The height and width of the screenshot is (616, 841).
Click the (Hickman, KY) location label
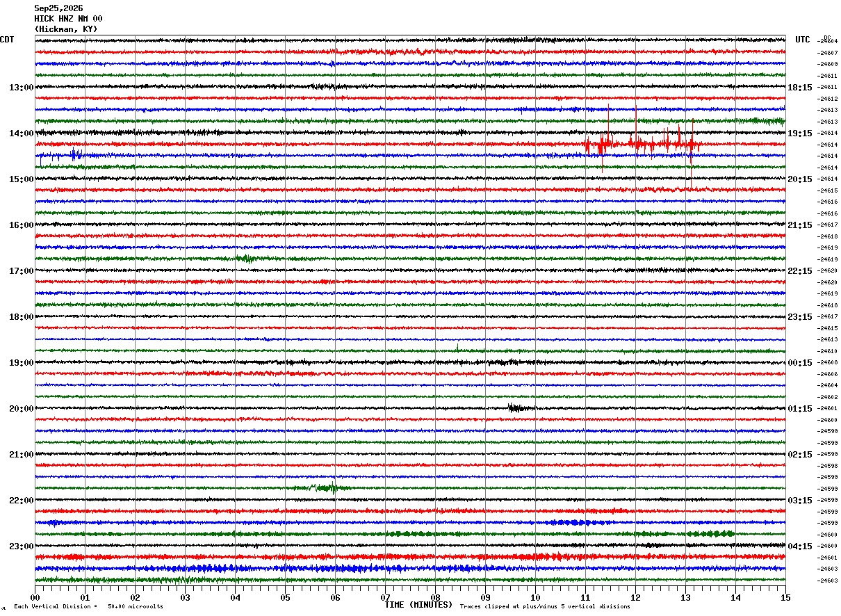pos(66,29)
